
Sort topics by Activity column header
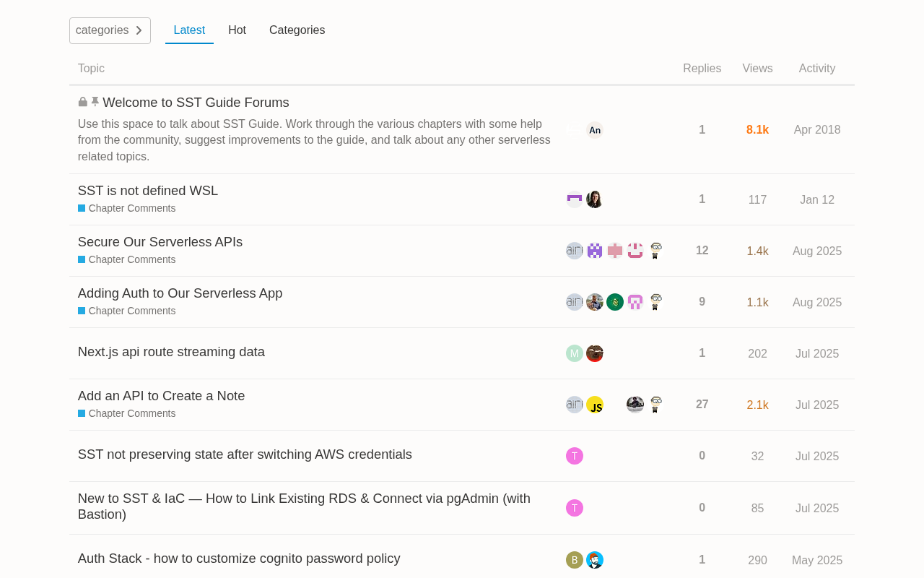tap(816, 69)
